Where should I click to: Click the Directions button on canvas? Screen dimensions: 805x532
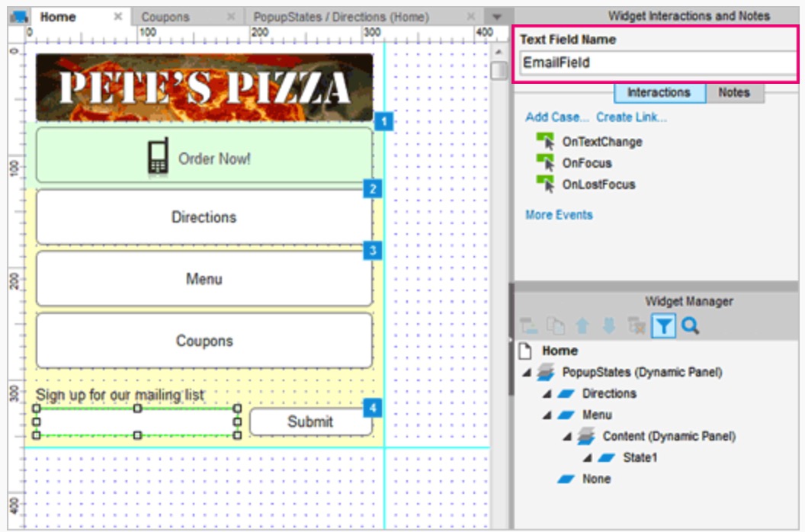[x=204, y=217]
